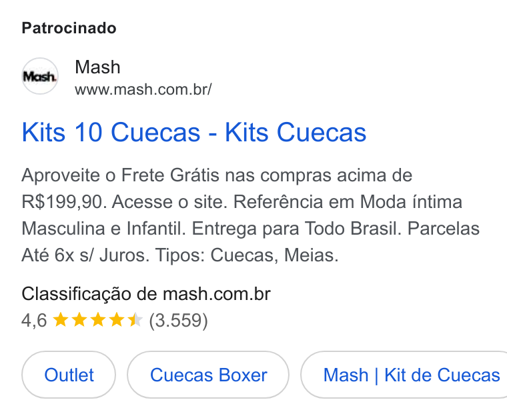Click the round Mash logo icon
This screenshot has width=507, height=420.
40,76
